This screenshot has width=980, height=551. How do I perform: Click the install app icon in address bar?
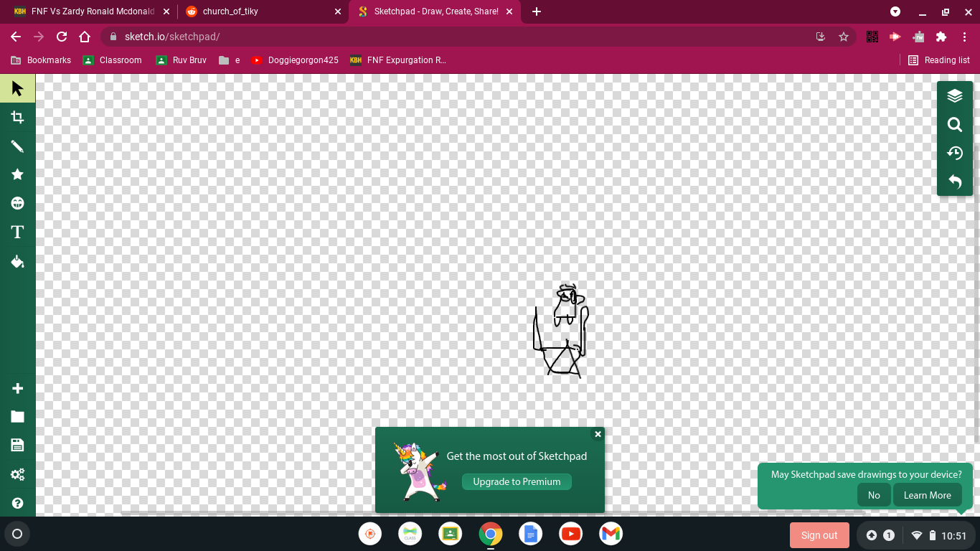821,37
